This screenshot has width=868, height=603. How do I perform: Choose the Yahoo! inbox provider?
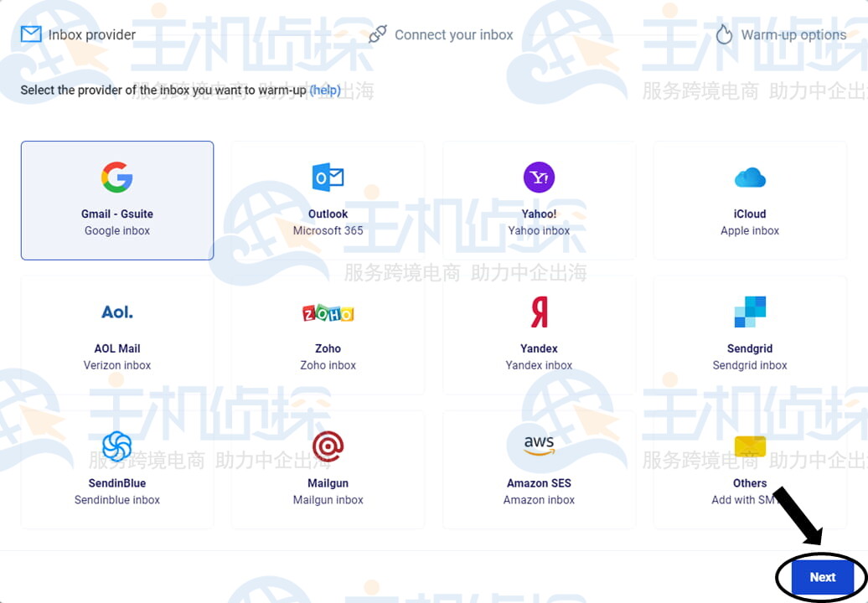point(539,200)
